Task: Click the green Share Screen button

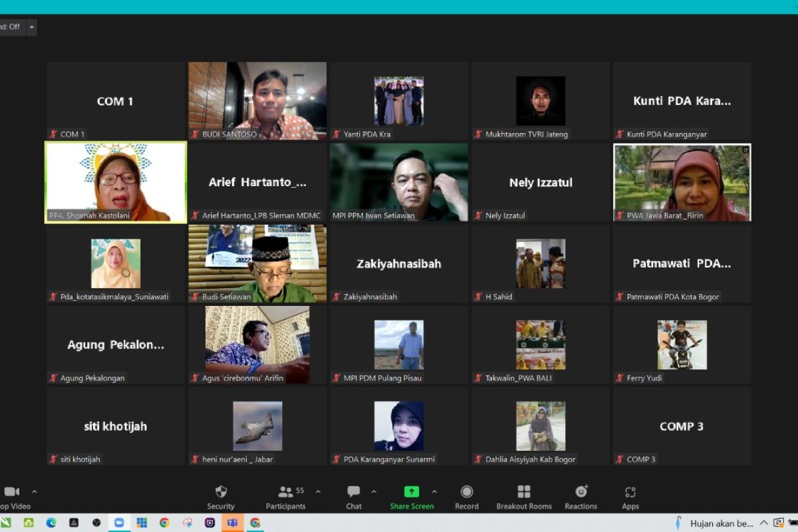Action: (x=412, y=496)
